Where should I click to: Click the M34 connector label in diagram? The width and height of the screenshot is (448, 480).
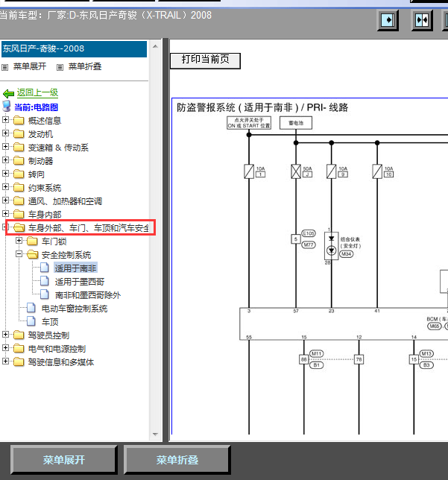click(x=347, y=254)
